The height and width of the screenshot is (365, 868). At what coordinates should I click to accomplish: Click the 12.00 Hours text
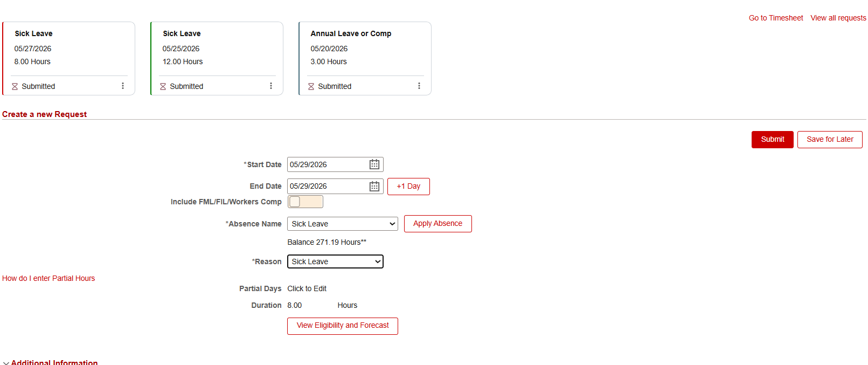[183, 61]
